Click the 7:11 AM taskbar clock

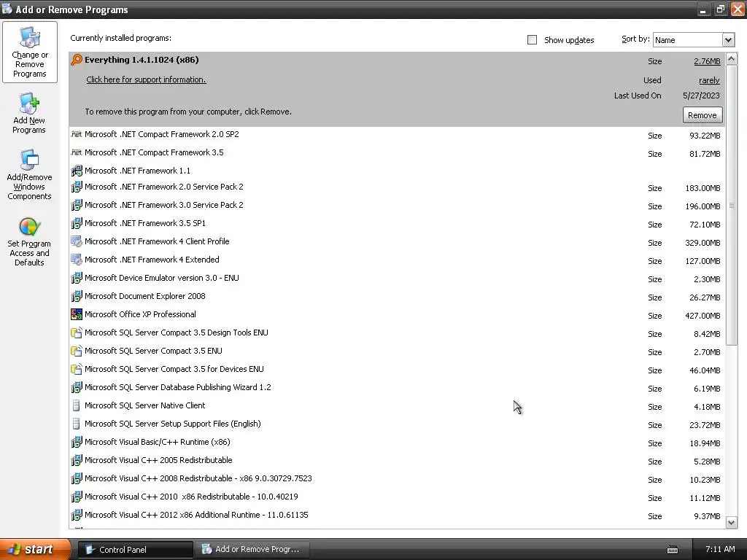point(720,549)
